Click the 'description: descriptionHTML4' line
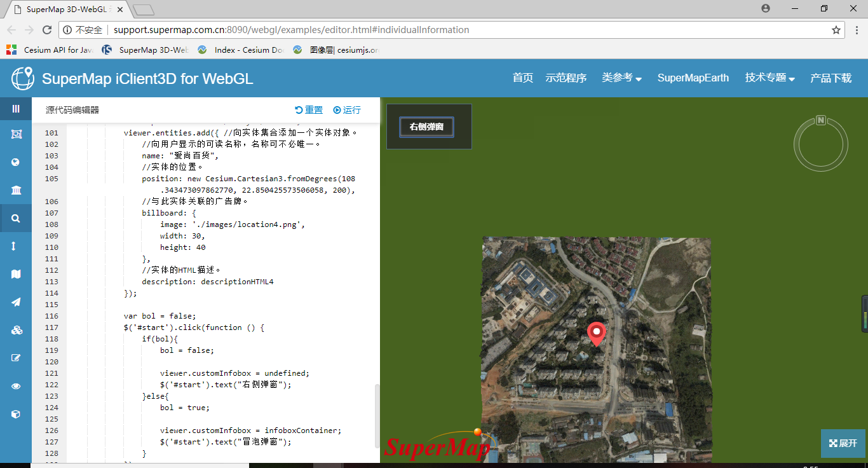This screenshot has width=868, height=468. tap(208, 282)
